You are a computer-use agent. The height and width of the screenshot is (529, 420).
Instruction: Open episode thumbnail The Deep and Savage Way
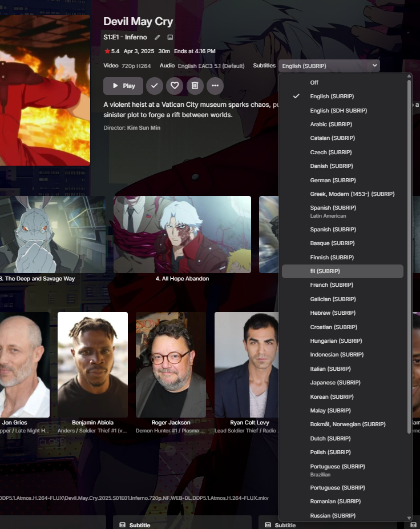click(x=52, y=234)
